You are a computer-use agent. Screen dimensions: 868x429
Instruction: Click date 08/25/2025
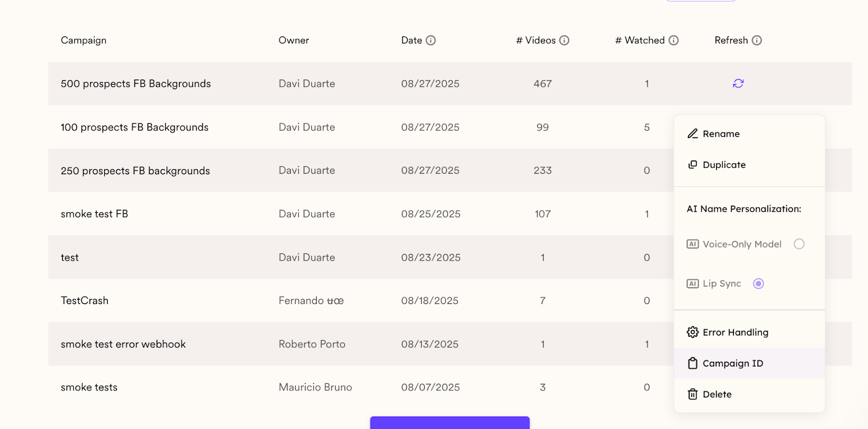pyautogui.click(x=431, y=214)
